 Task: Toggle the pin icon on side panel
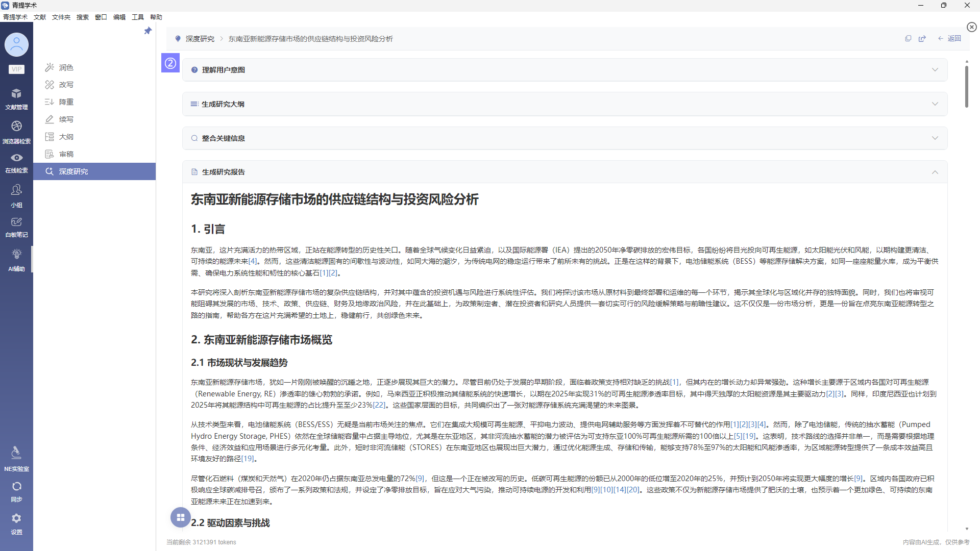148,31
